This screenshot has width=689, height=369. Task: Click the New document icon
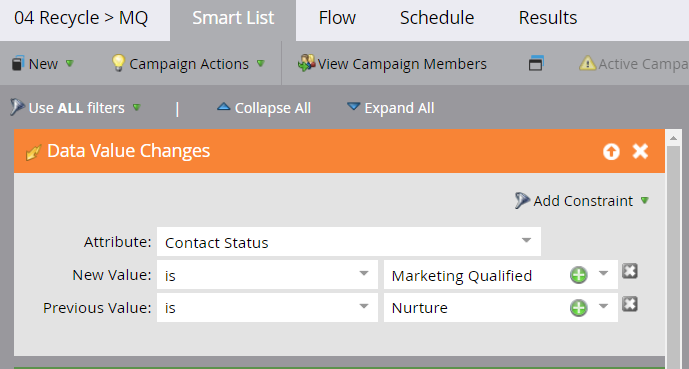pyautogui.click(x=18, y=64)
